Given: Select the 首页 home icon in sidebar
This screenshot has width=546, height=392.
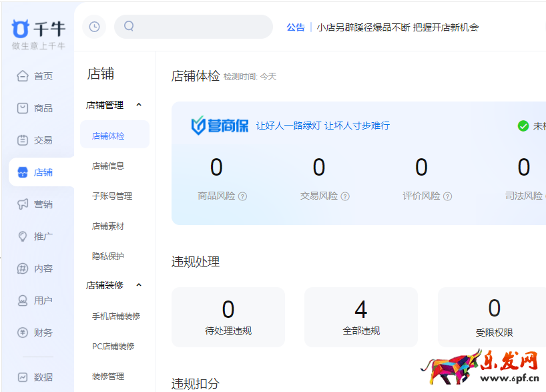Looking at the screenshot, I should (x=24, y=75).
